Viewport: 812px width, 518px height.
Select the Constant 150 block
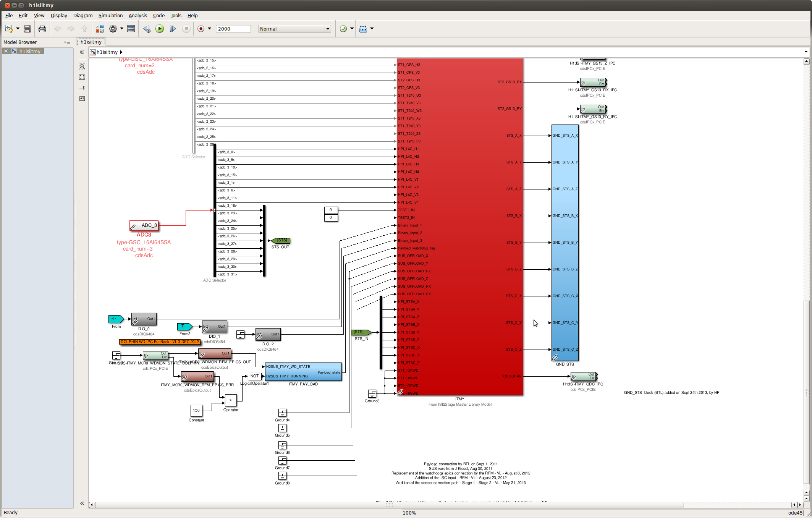196,411
